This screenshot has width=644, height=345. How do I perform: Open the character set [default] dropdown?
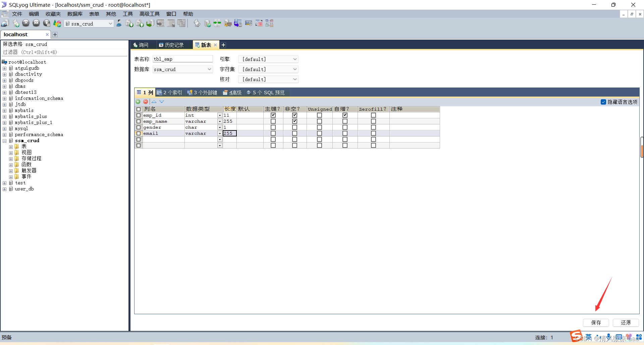(x=268, y=69)
